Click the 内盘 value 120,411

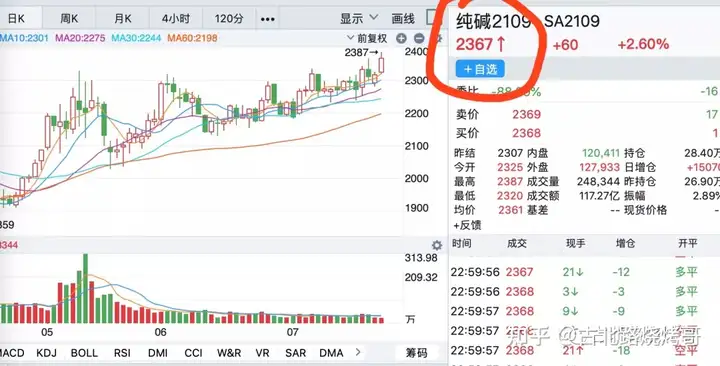point(601,153)
